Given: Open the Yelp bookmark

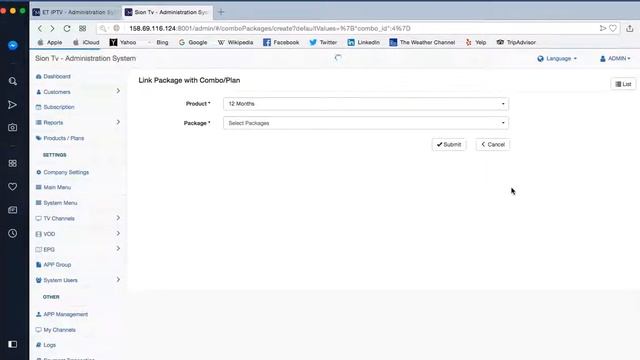Looking at the screenshot, I should [x=476, y=42].
